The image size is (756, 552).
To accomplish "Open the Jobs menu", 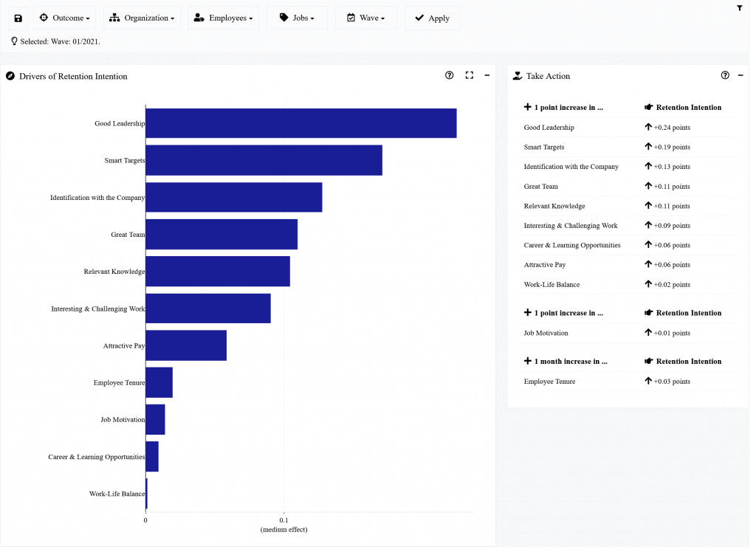I will (x=296, y=18).
